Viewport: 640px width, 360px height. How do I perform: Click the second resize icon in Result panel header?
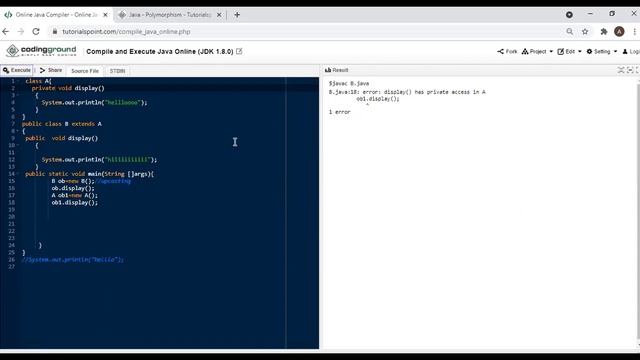pyautogui.click(x=630, y=70)
